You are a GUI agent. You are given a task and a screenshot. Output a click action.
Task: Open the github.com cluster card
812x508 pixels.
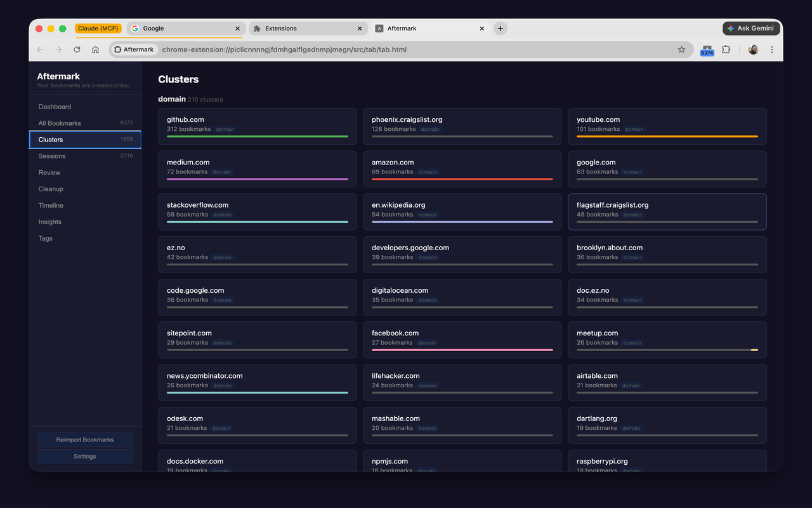258,126
